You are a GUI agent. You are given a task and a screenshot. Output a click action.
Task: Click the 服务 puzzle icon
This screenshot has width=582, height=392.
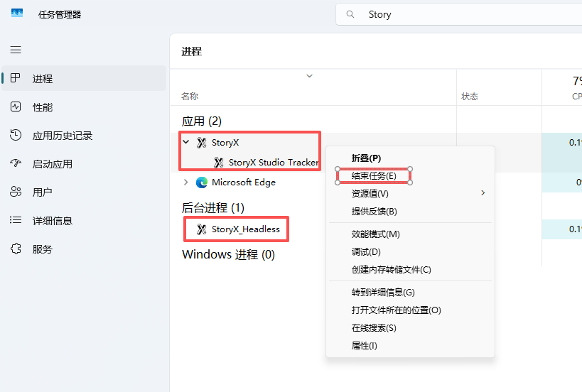click(16, 249)
